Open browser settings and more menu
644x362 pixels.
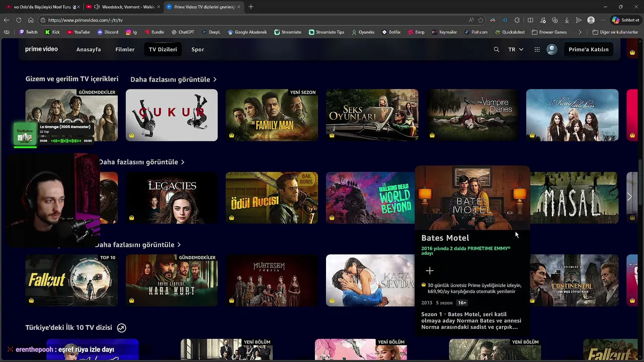click(603, 20)
